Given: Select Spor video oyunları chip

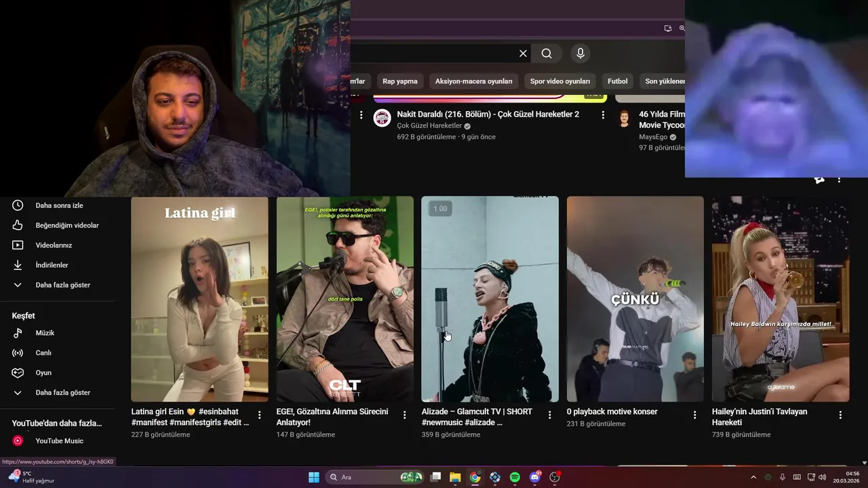Looking at the screenshot, I should point(560,81).
